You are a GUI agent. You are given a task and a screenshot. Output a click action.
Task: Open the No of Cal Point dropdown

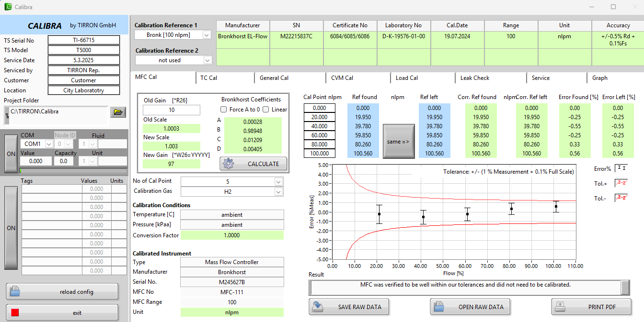coord(278,182)
